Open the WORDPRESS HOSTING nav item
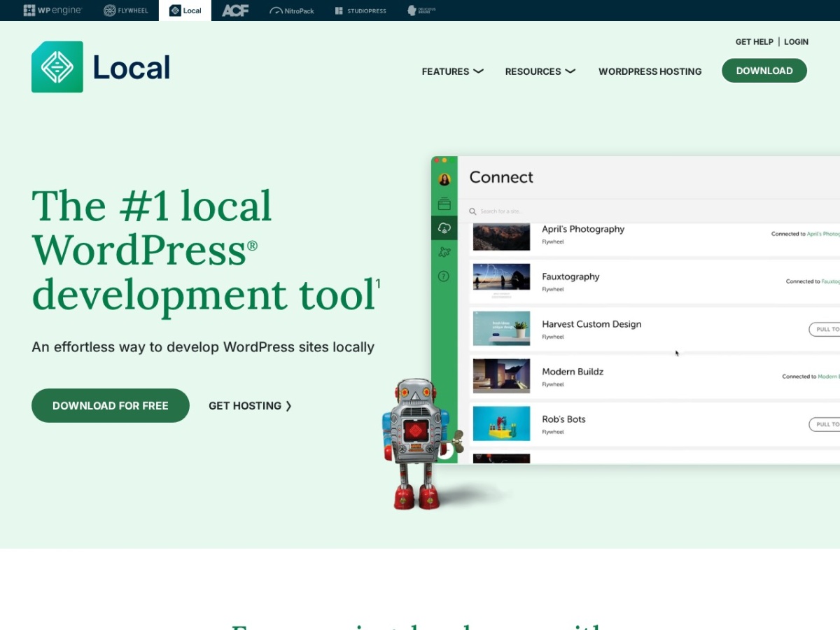 pos(650,71)
